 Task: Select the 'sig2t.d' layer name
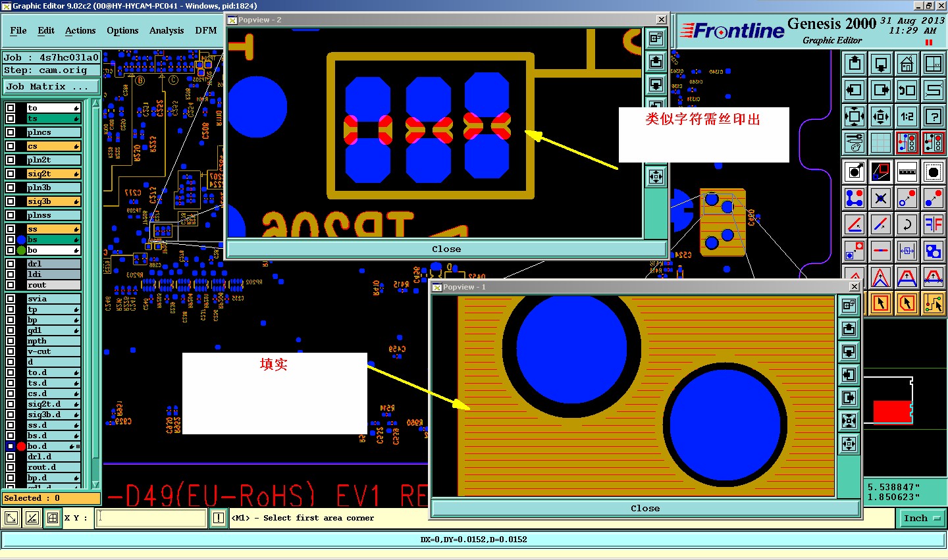[x=53, y=404]
